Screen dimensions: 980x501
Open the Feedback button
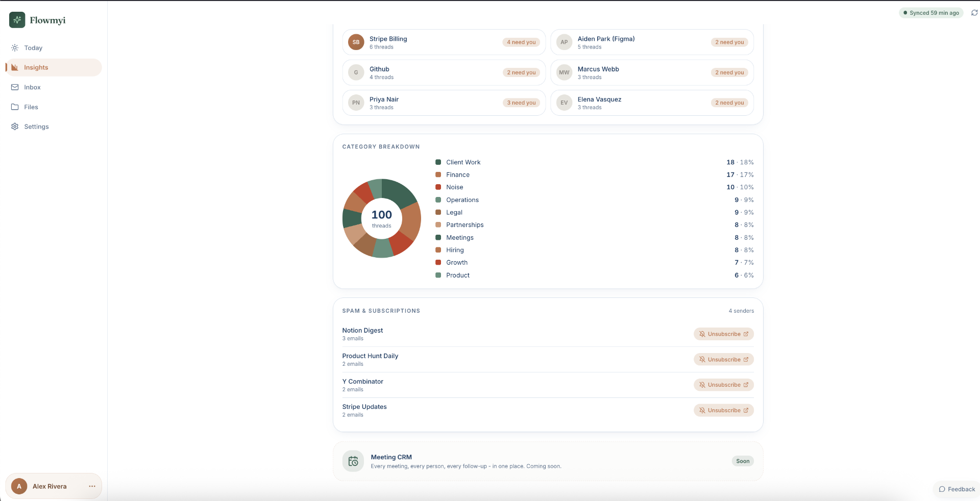point(957,489)
